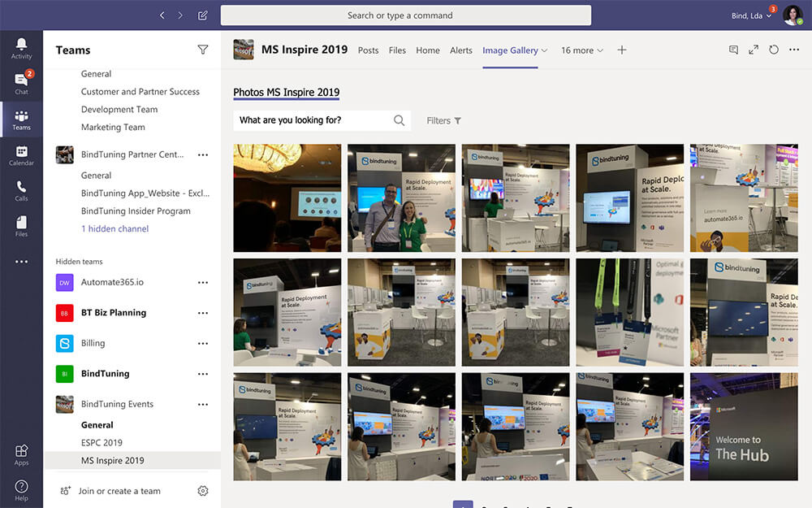Switch to the Posts tab

[x=368, y=50]
